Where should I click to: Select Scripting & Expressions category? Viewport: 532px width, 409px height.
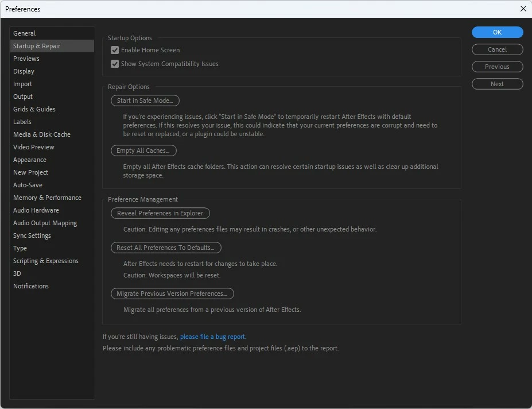(52, 261)
